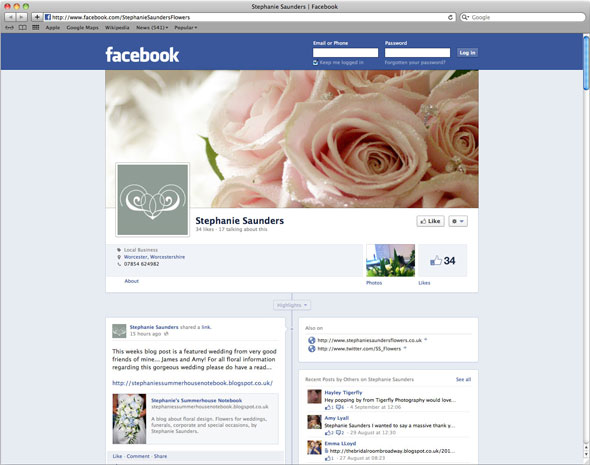Open the bookmarks book icon

pos(23,27)
